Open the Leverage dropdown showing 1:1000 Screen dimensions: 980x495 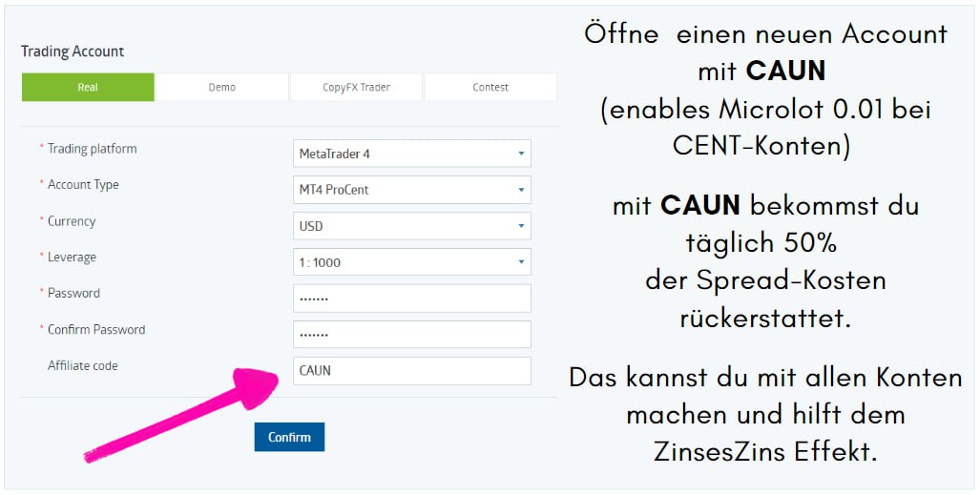(411, 262)
